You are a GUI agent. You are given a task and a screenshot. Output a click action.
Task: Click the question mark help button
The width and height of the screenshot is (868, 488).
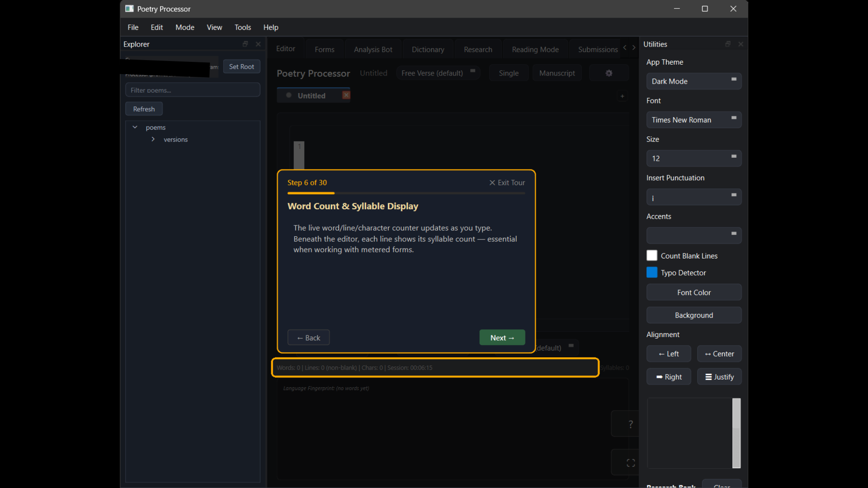(x=630, y=424)
